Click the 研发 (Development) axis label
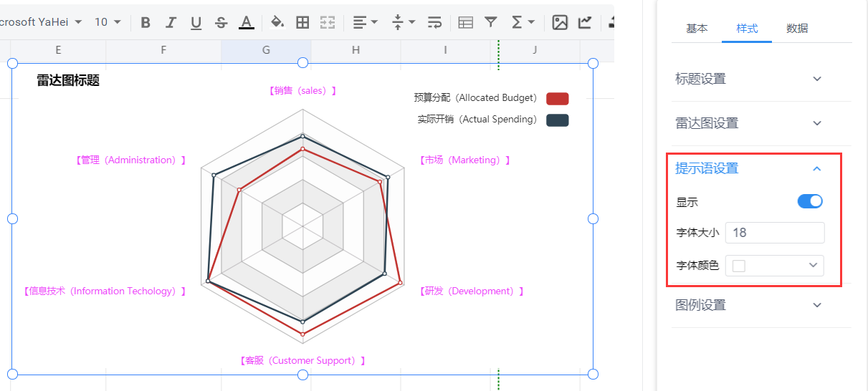Viewport: 868px width, 391px height. [x=472, y=291]
